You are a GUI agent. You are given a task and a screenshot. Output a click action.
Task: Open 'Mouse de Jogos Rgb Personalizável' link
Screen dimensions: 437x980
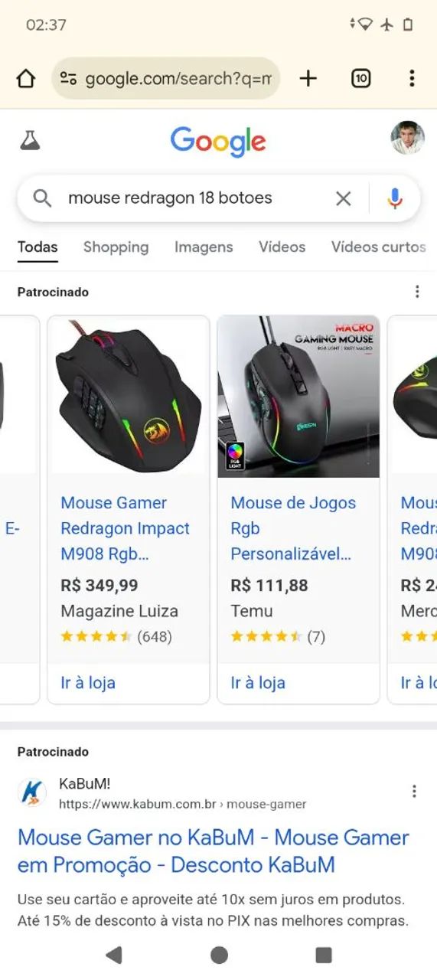click(293, 528)
